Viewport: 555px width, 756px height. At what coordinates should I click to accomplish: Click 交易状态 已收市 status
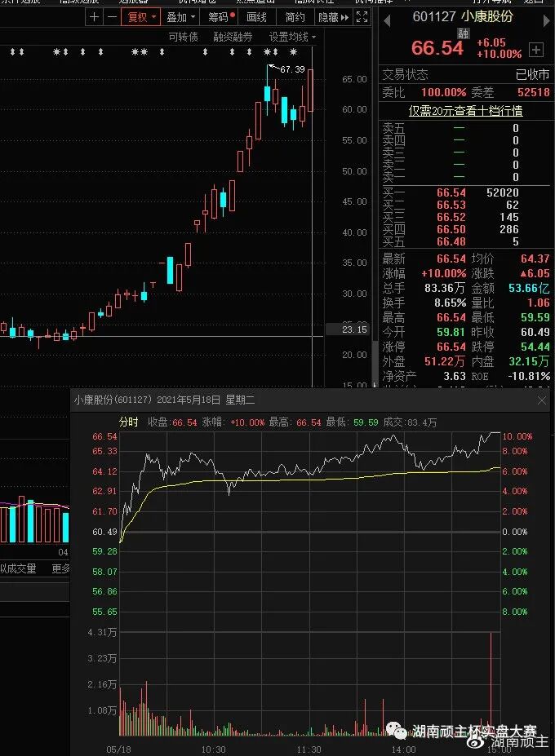tap(466, 74)
